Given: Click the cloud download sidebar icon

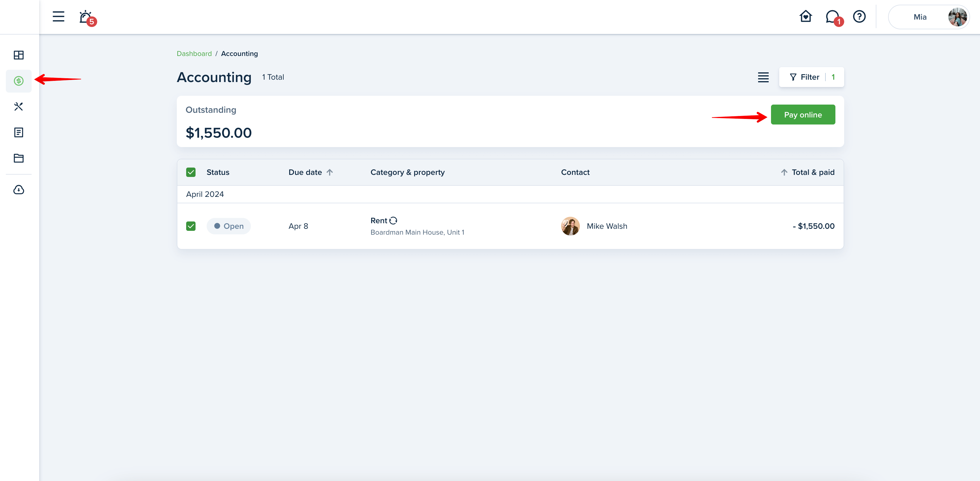Looking at the screenshot, I should [19, 190].
